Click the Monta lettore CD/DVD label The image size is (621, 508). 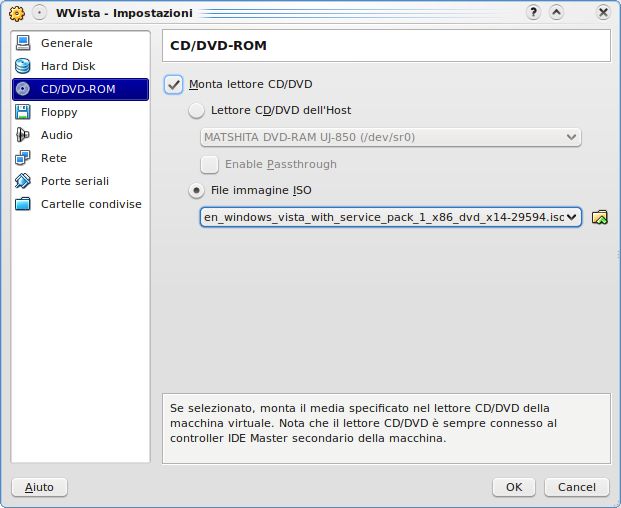[x=251, y=84]
